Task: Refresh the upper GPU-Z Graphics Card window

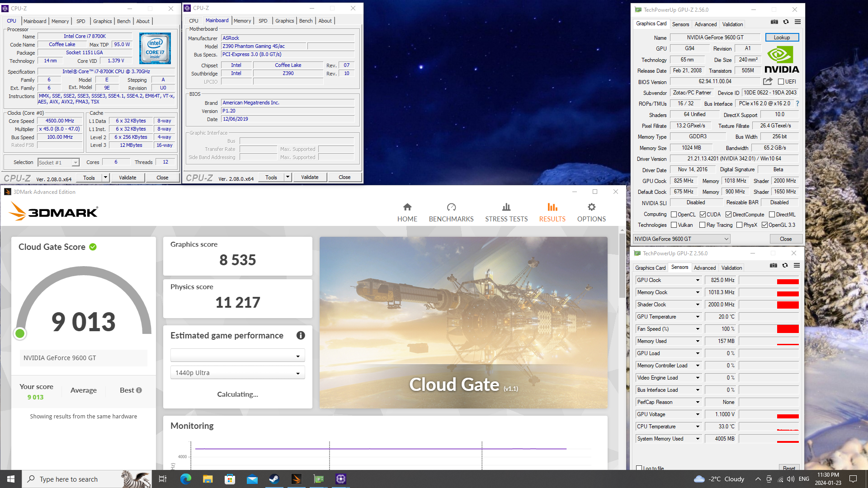Action: pyautogui.click(x=786, y=22)
